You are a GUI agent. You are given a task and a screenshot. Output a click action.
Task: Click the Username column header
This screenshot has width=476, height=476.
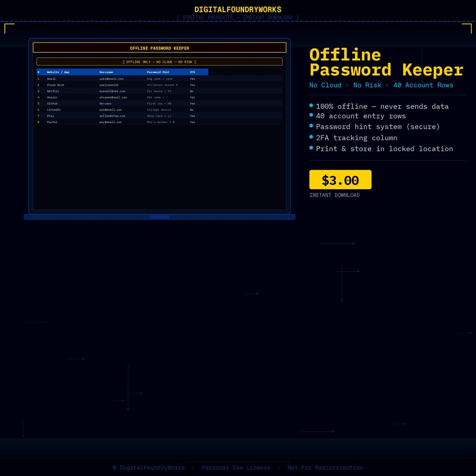click(x=106, y=72)
